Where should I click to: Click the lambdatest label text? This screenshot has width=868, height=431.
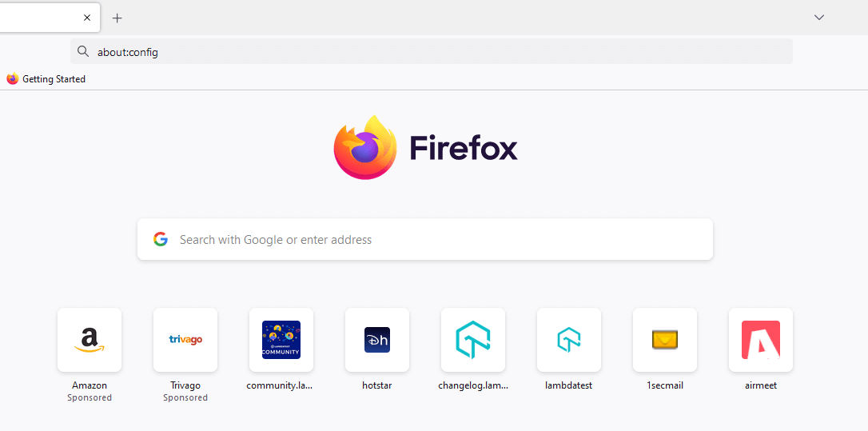569,385
